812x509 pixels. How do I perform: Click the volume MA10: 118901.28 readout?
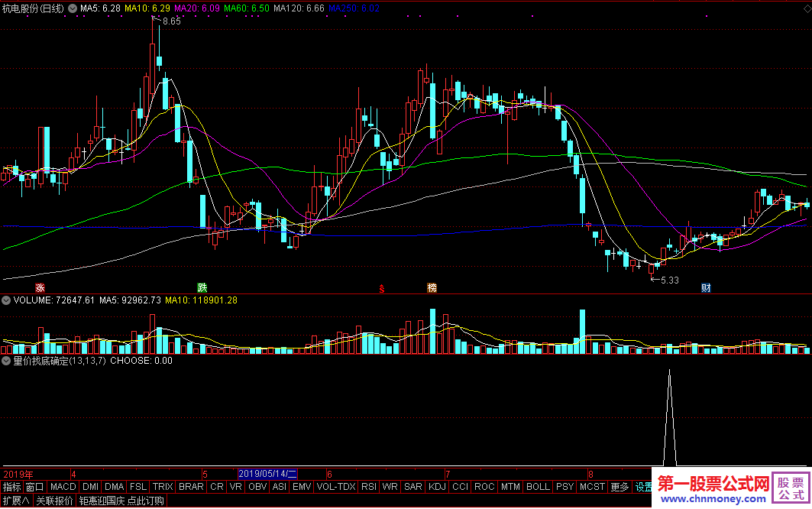coord(202,300)
